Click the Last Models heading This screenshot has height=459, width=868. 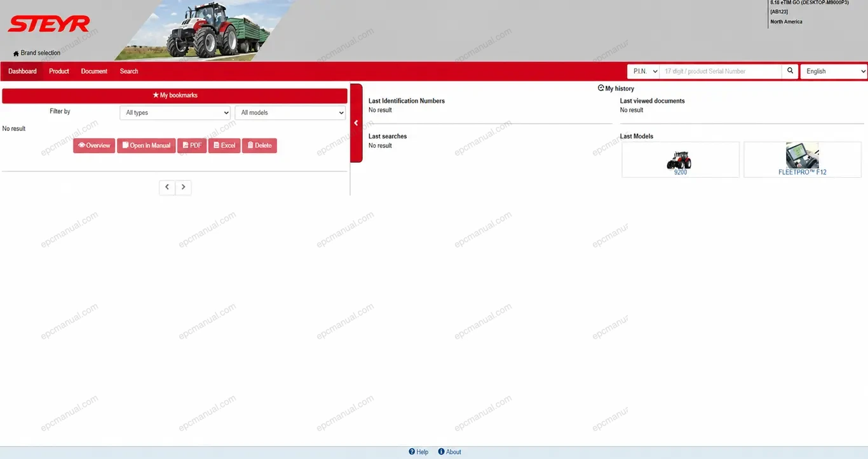(637, 136)
